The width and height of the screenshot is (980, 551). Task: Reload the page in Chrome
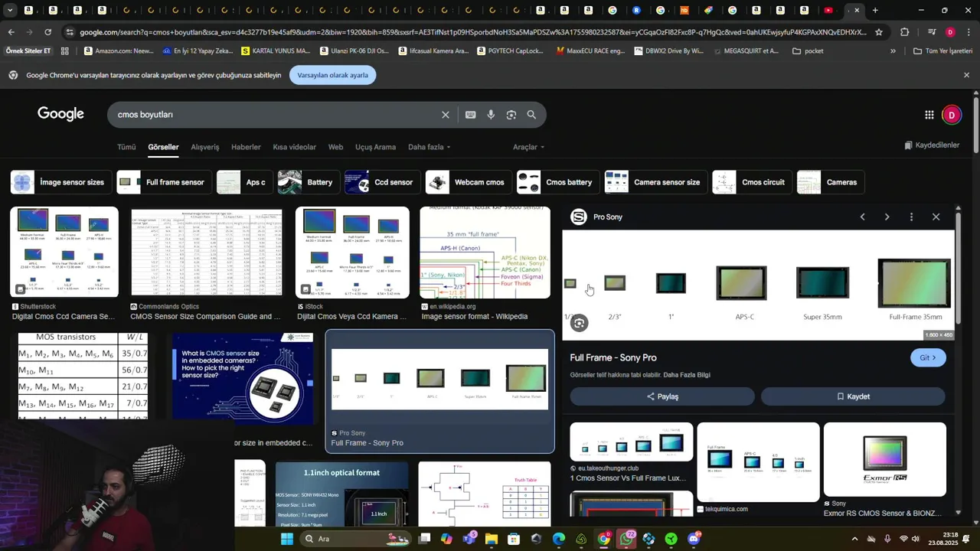click(x=47, y=32)
